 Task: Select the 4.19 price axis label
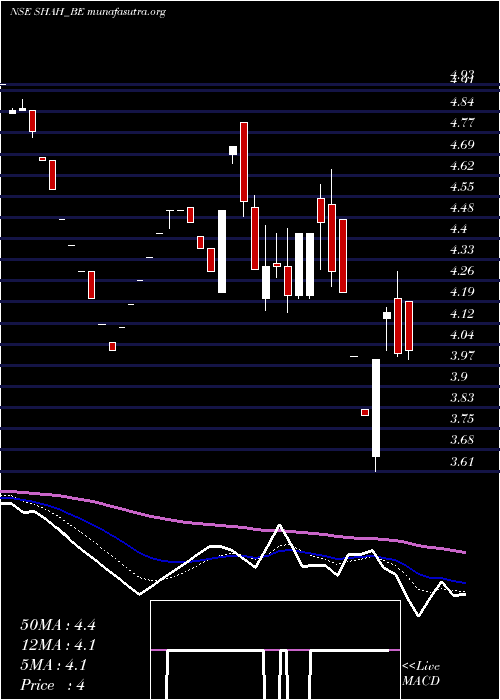point(462,292)
